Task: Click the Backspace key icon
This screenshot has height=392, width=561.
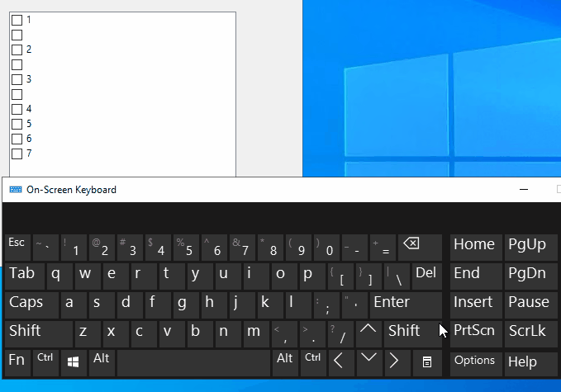Action: [420, 248]
